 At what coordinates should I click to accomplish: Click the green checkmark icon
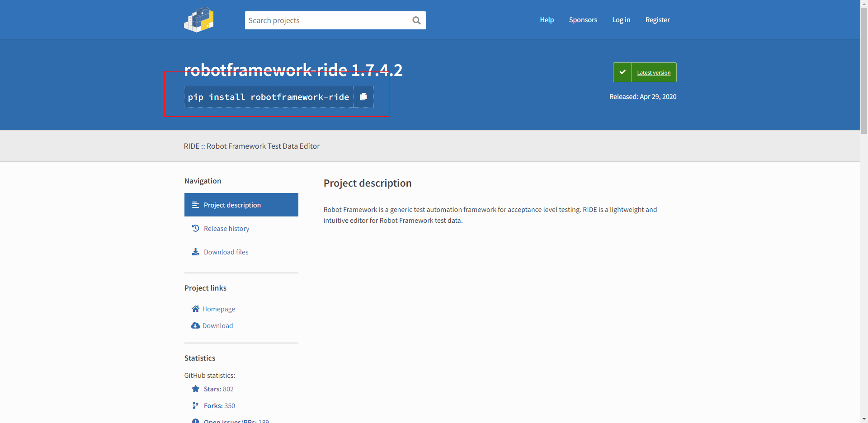(x=623, y=72)
